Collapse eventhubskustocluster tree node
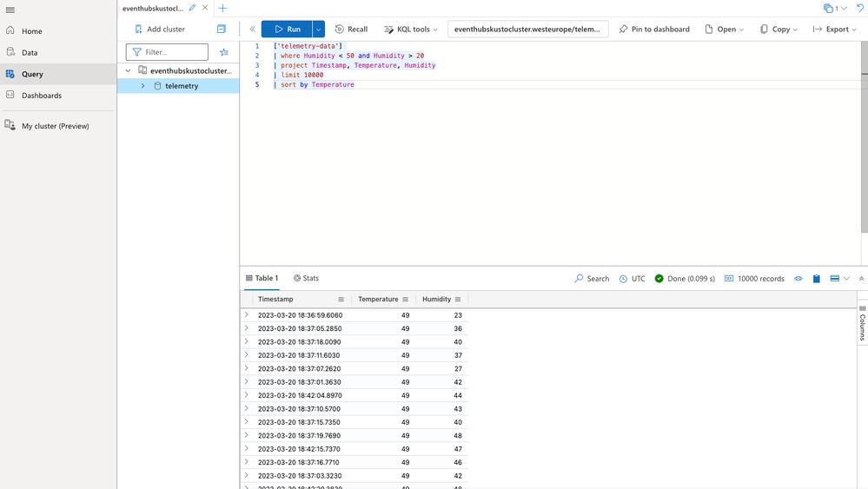The width and height of the screenshot is (868, 489). (x=128, y=71)
